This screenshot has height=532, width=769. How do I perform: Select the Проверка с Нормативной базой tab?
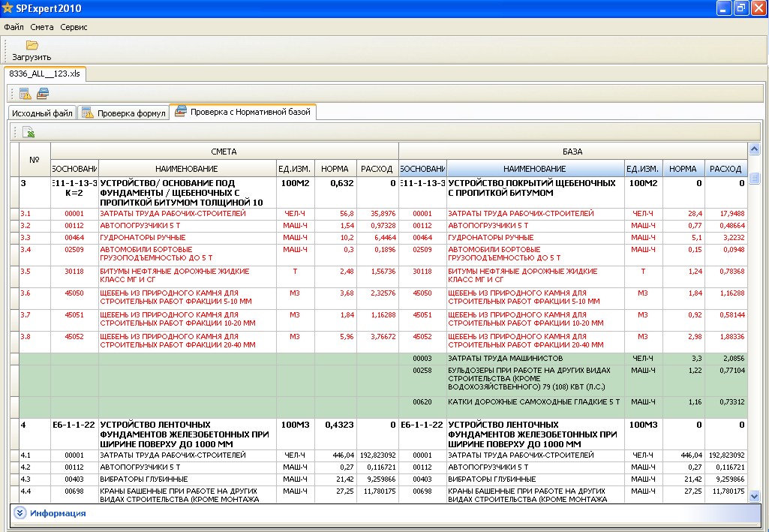coord(245,113)
